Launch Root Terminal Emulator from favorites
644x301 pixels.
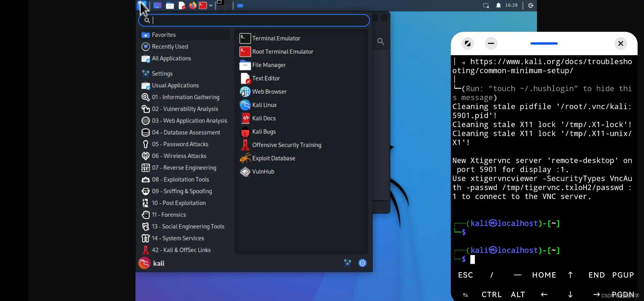point(282,52)
